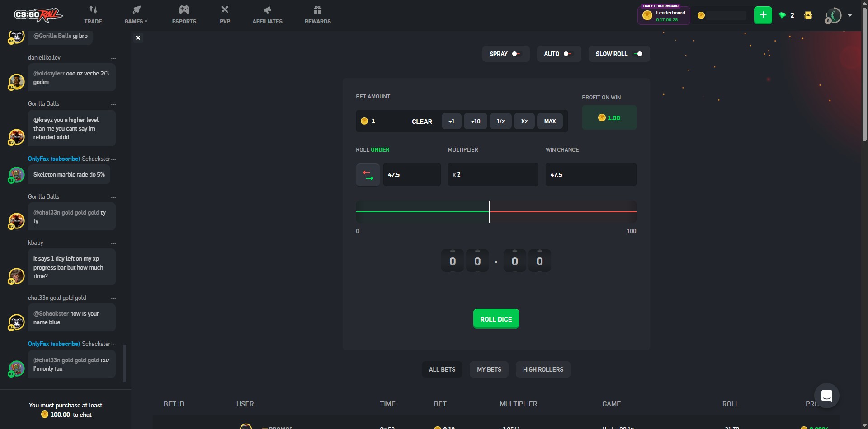Click the bet amount input field
Viewport: 868px width, 429px height.
click(x=389, y=121)
